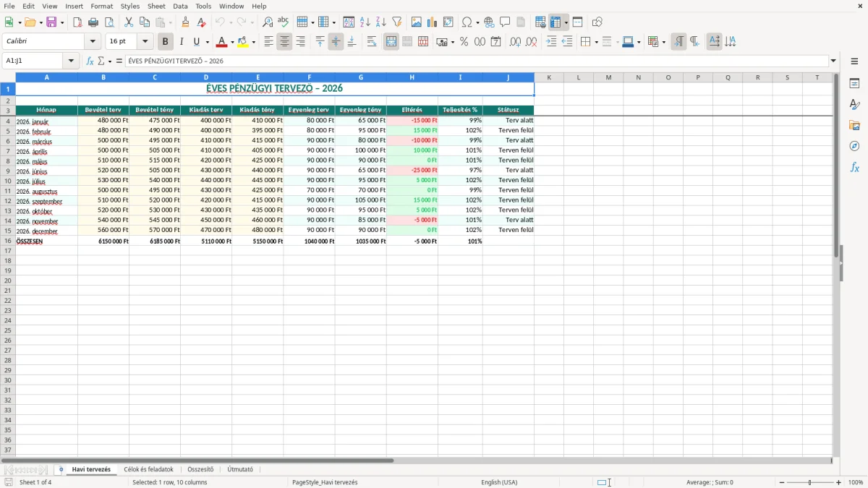Switch to the Összesítő sheet tab
The width and height of the screenshot is (868, 488).
(200, 469)
